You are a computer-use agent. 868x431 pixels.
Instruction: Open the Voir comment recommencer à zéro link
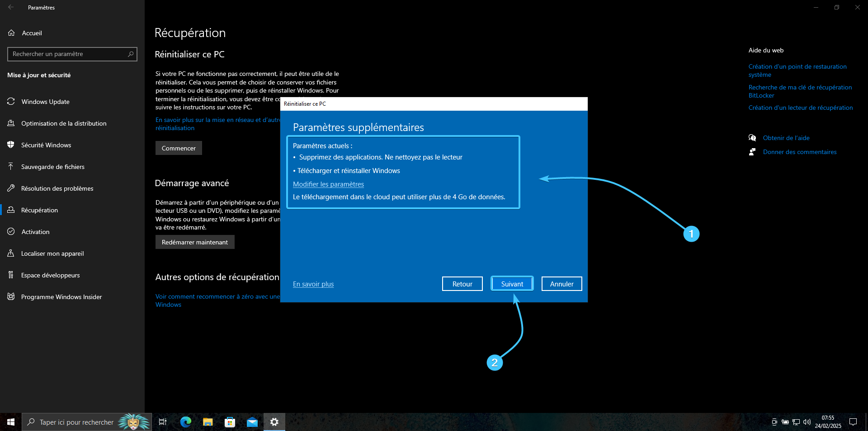pyautogui.click(x=217, y=300)
